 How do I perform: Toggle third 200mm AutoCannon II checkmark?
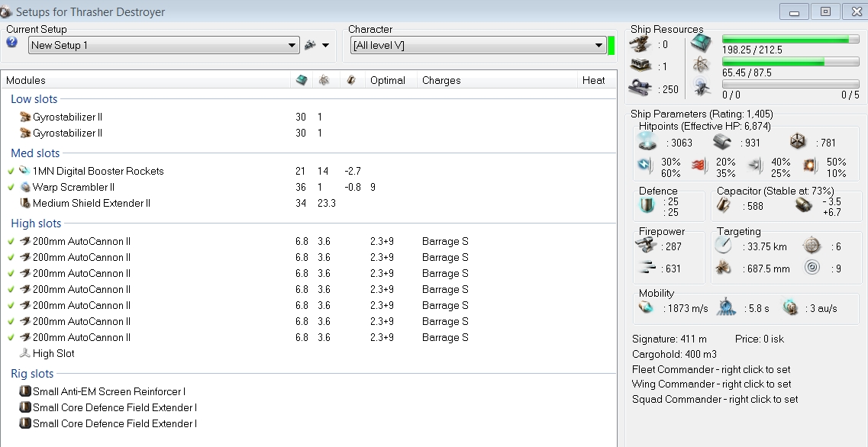(11, 273)
